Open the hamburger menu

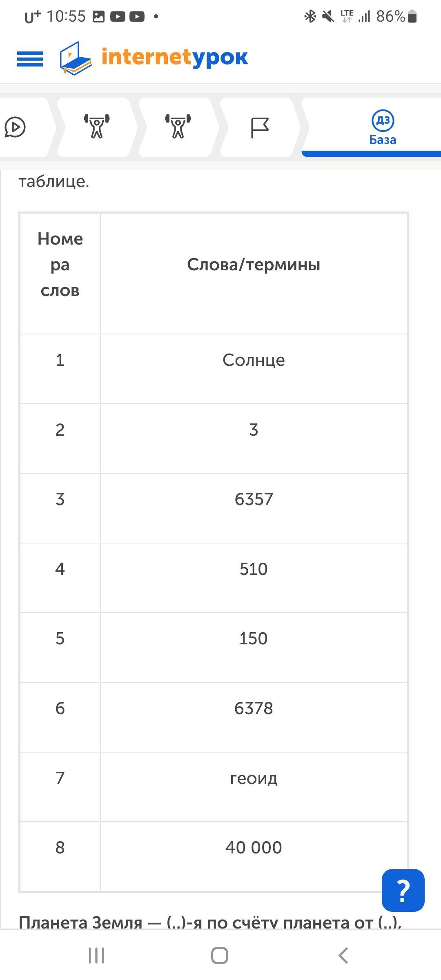click(x=30, y=58)
